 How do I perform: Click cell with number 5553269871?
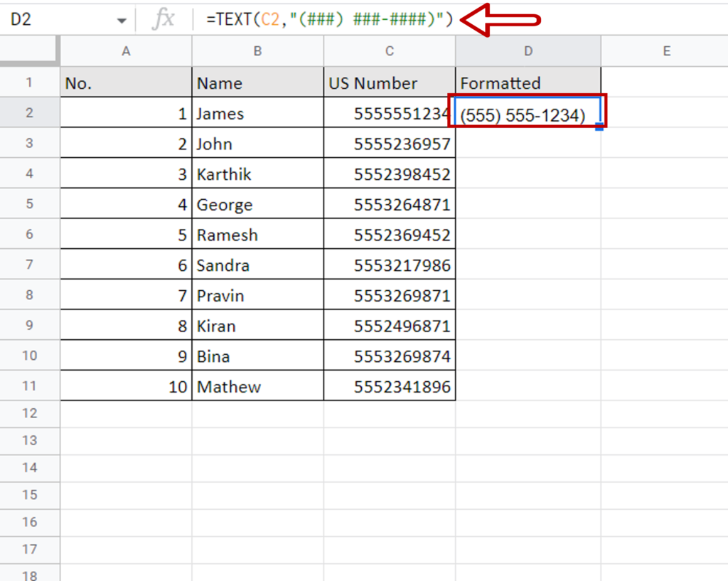point(390,294)
